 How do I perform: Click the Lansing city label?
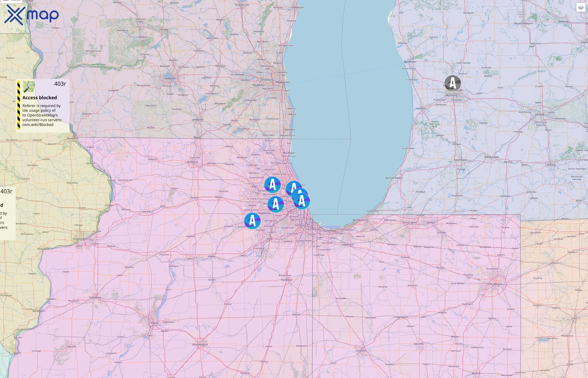pyautogui.click(x=539, y=114)
